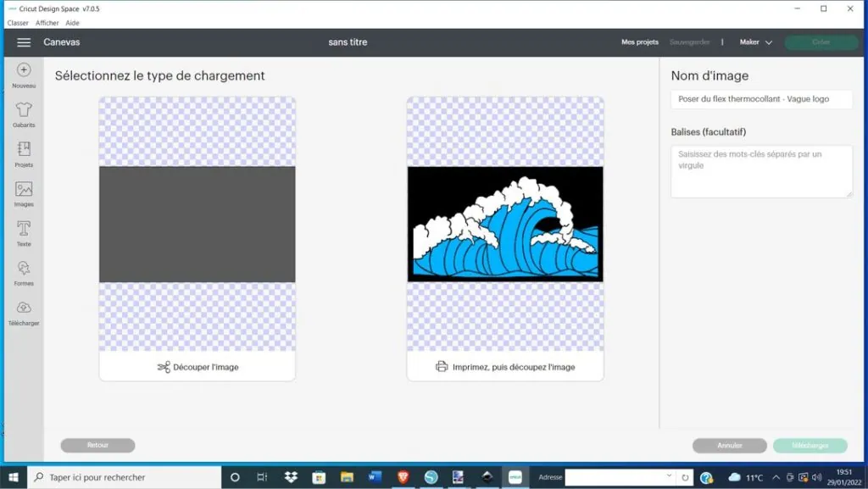The width and height of the screenshot is (868, 489).
Task: Open the Windows Start menu
Action: pos(14,477)
